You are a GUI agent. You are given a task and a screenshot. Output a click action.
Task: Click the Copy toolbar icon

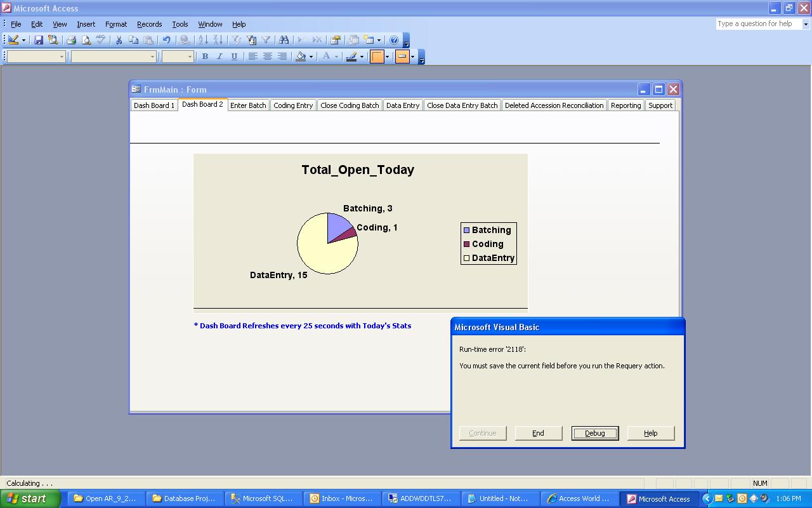tap(133, 40)
